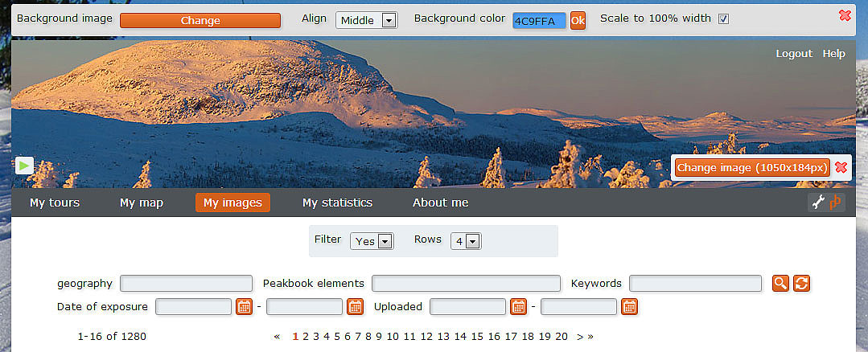Go to page 12
Viewport: 868px width, 352px height.
click(x=426, y=337)
